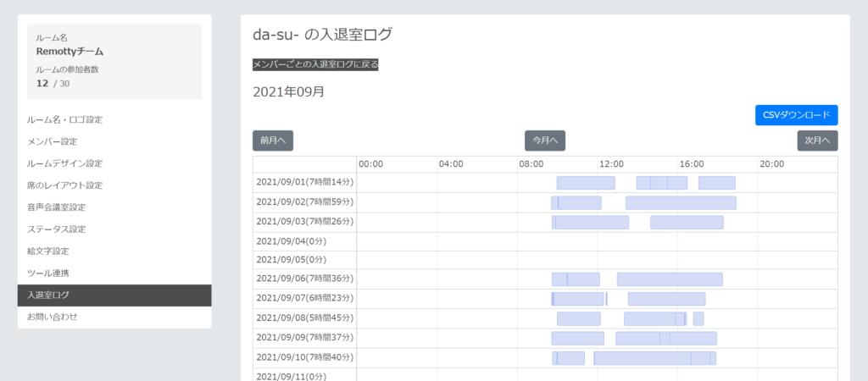Select the active 入退室ログ item

coord(114,295)
